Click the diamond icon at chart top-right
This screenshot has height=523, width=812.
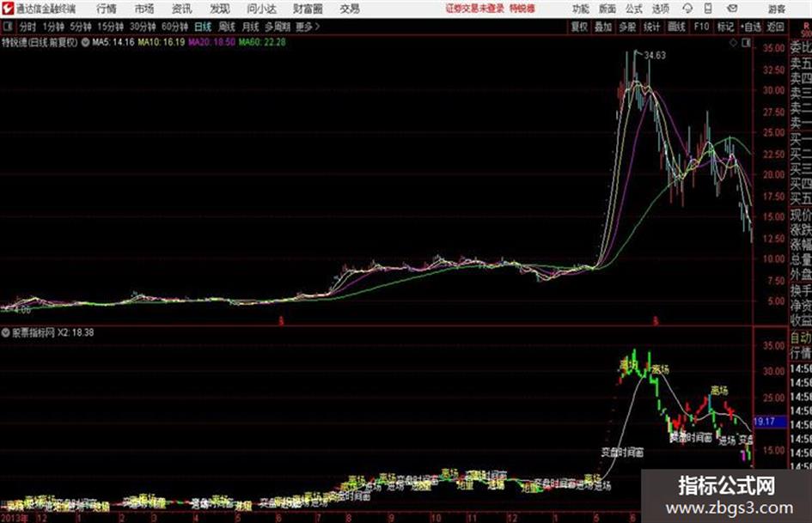point(733,43)
